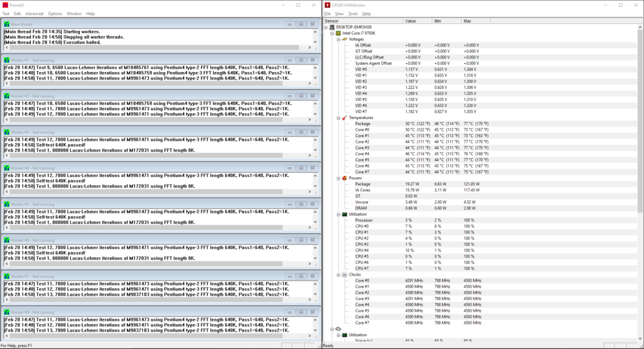Collapse the Clocks section in HWMonitor

tap(338, 274)
